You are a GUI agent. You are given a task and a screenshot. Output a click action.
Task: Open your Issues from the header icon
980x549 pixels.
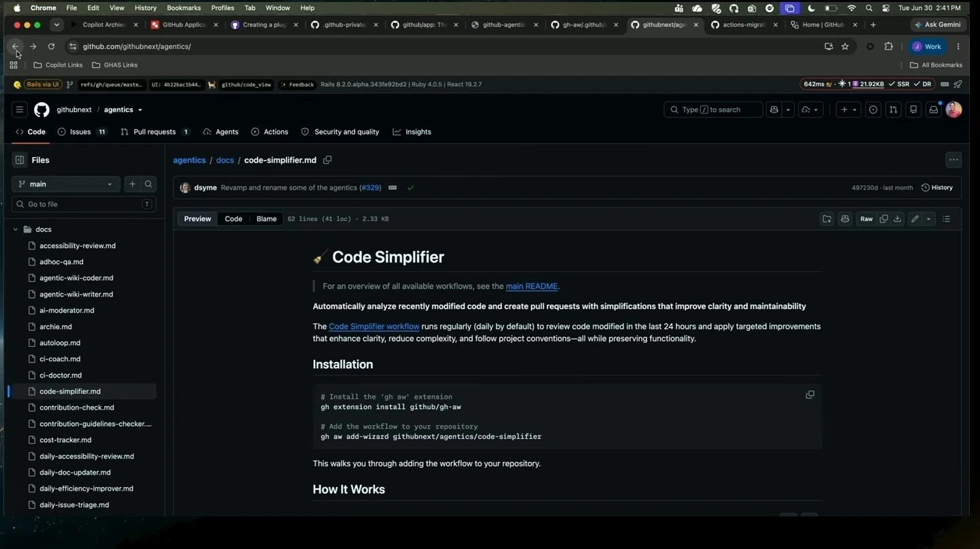pos(873,110)
